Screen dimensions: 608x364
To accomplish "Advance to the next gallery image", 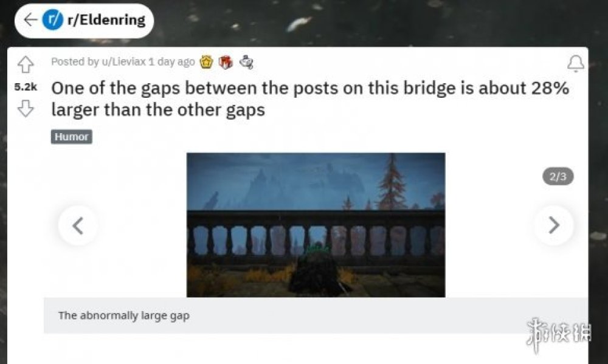I will (x=554, y=225).
